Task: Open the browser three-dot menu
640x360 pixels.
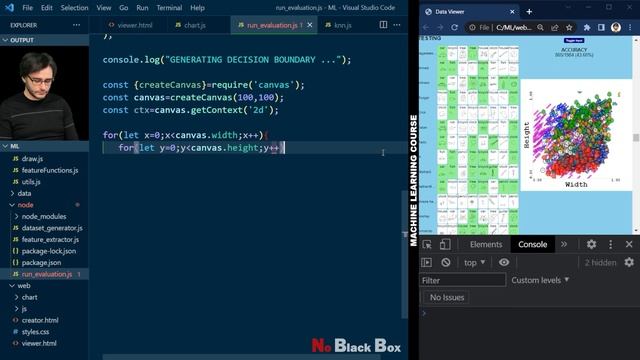Action: 630,27
